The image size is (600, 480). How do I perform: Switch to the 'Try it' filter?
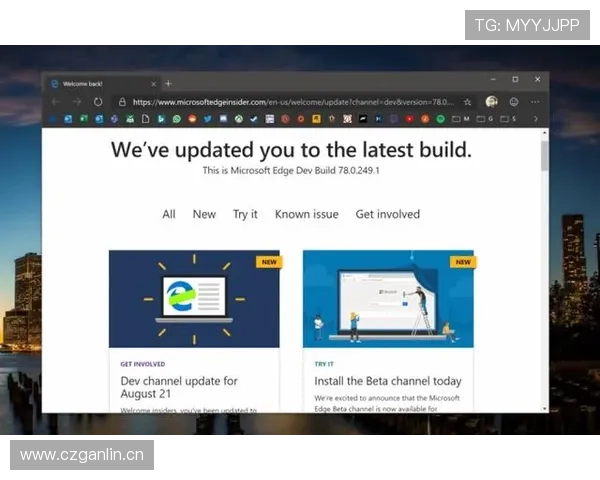245,214
